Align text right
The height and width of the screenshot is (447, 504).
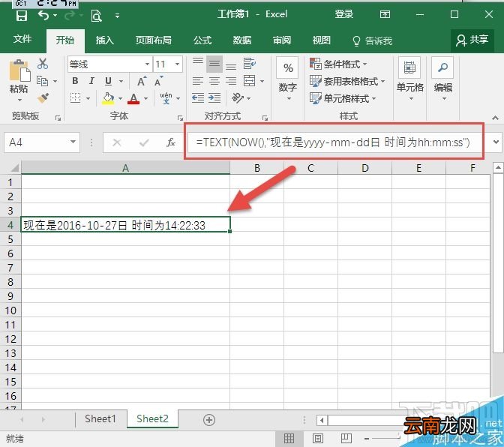231,81
